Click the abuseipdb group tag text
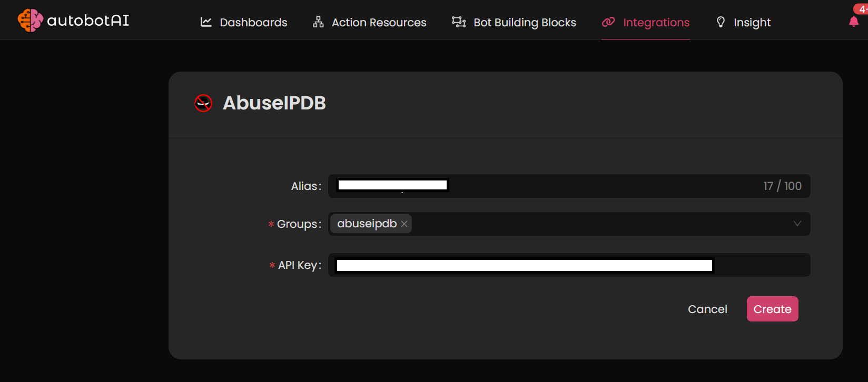The width and height of the screenshot is (868, 382). [367, 224]
